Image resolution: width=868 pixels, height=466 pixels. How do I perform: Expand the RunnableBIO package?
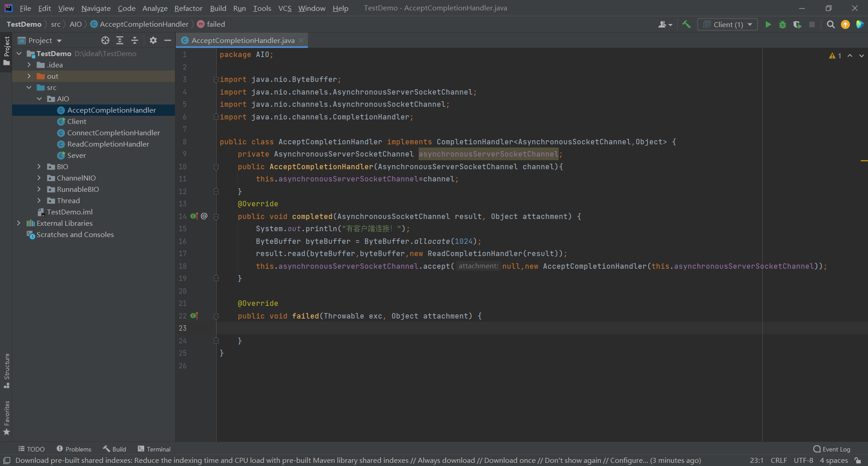tap(39, 189)
